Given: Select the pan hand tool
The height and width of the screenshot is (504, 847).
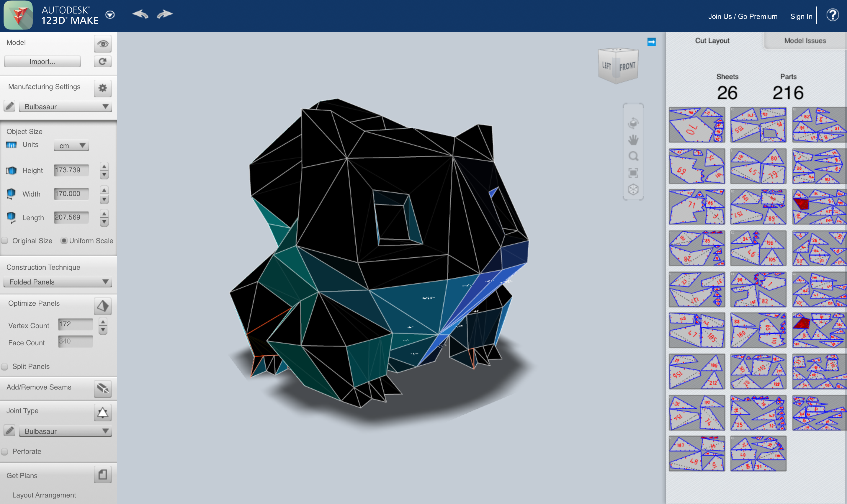Looking at the screenshot, I should [633, 140].
